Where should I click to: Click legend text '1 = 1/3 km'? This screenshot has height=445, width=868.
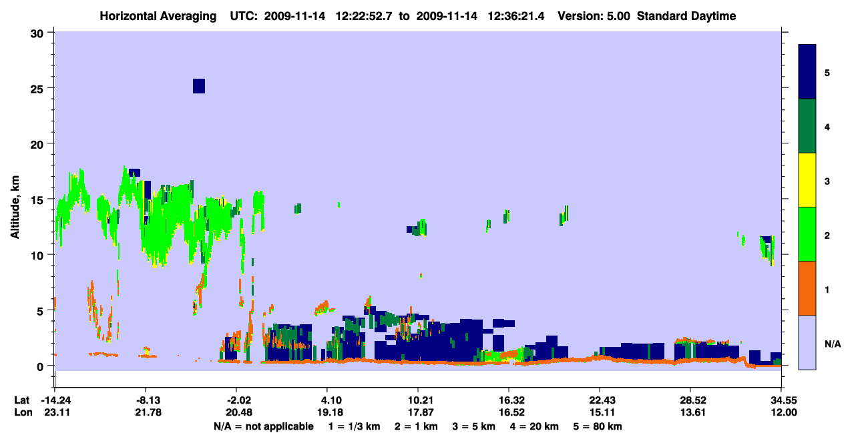point(355,426)
